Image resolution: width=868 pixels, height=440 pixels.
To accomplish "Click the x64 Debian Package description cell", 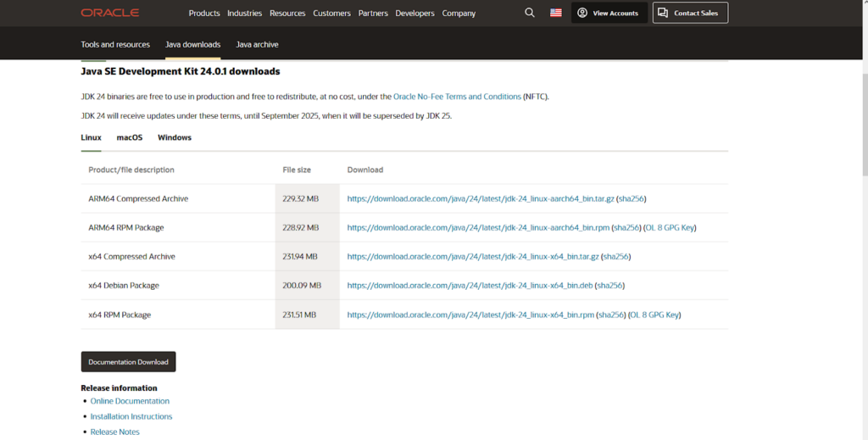I will point(178,286).
